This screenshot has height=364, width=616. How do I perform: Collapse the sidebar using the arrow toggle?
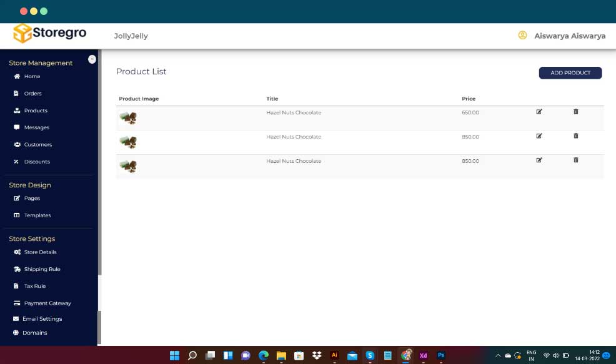(92, 59)
